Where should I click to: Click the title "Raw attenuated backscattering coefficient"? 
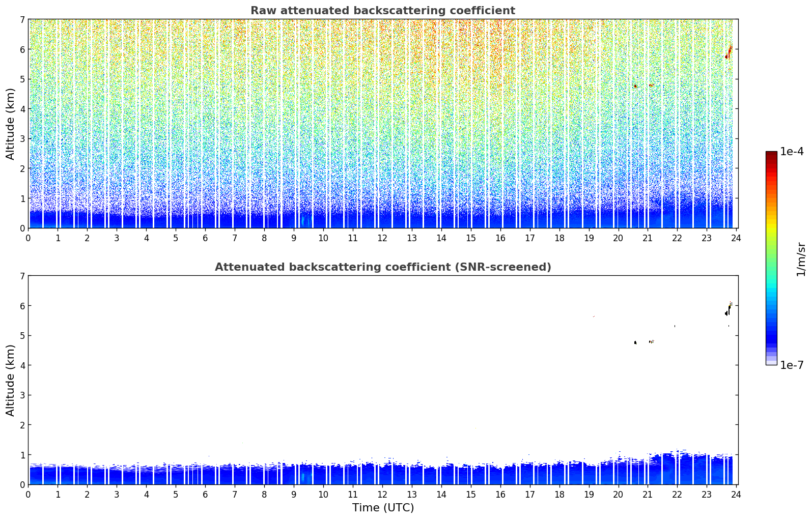(x=382, y=11)
